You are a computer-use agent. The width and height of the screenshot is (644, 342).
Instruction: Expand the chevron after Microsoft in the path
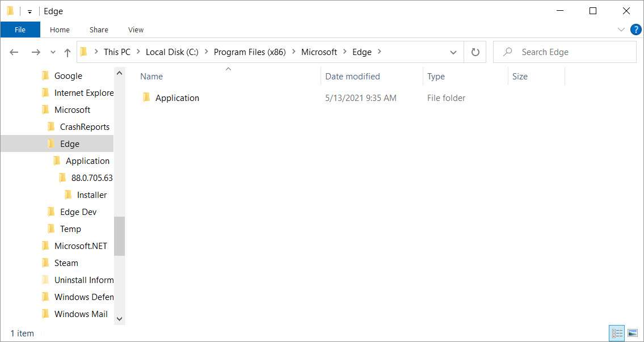coord(344,52)
